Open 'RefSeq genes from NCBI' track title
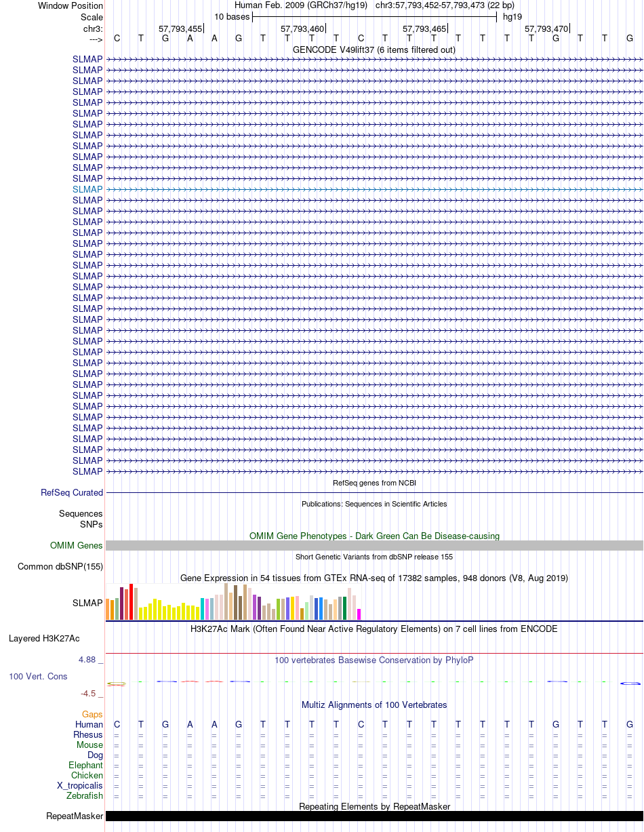 (374, 483)
